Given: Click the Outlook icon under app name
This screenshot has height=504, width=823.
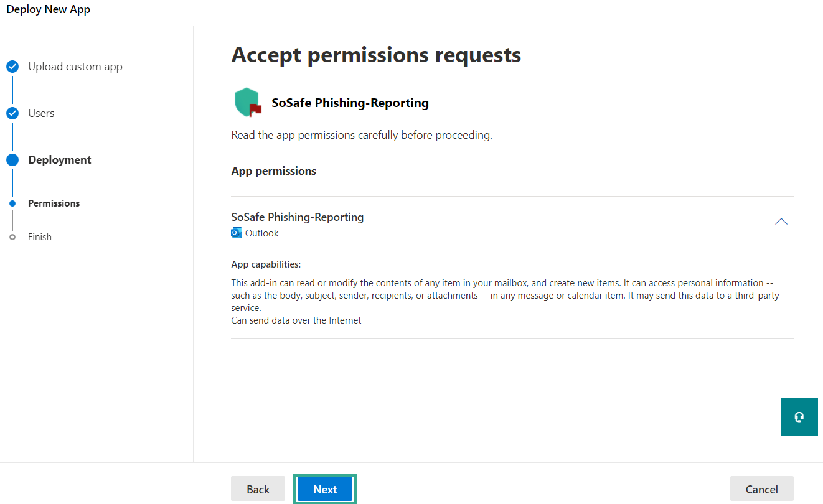Looking at the screenshot, I should pos(237,233).
